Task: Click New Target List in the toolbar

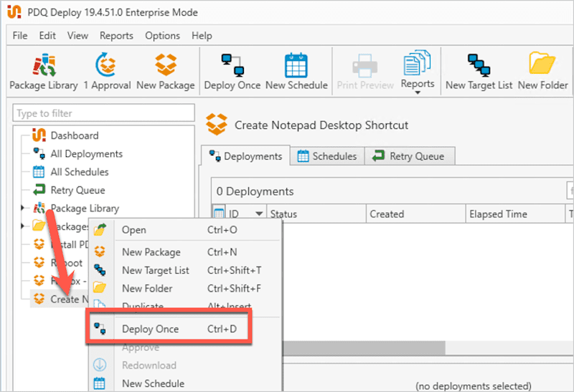Action: tap(479, 72)
